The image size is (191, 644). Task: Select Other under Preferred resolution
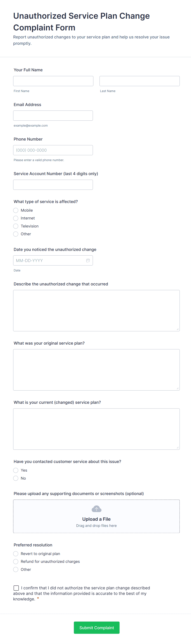pyautogui.click(x=16, y=569)
